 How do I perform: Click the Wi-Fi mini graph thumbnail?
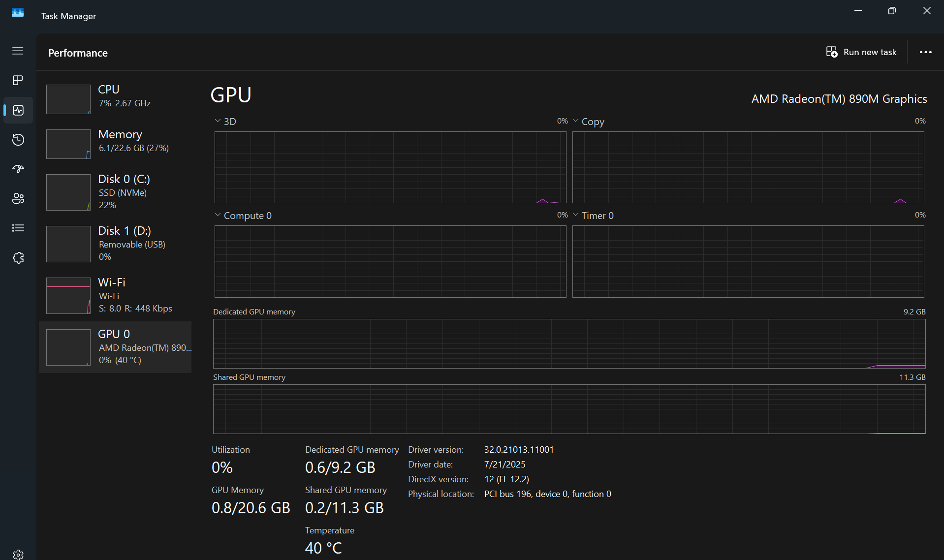(x=68, y=296)
